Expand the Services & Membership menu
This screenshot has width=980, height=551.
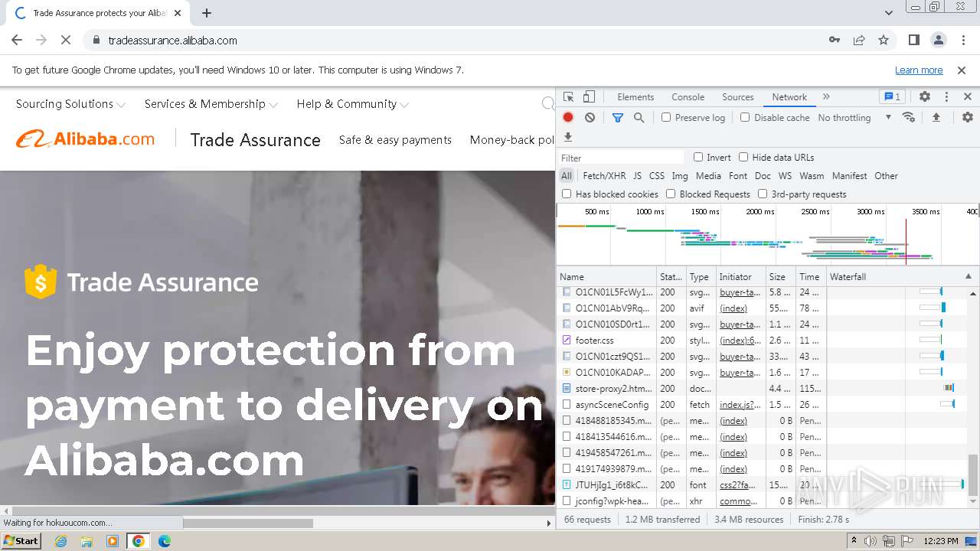pyautogui.click(x=211, y=104)
